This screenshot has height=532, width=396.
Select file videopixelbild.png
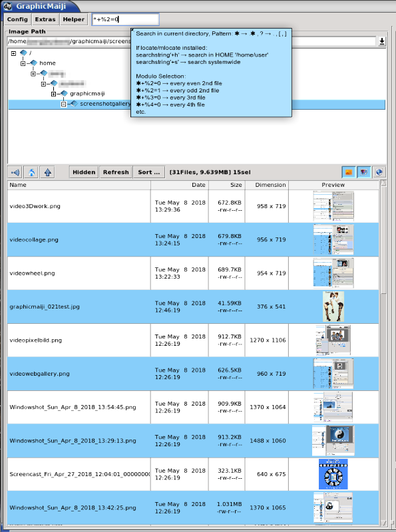[193, 340]
